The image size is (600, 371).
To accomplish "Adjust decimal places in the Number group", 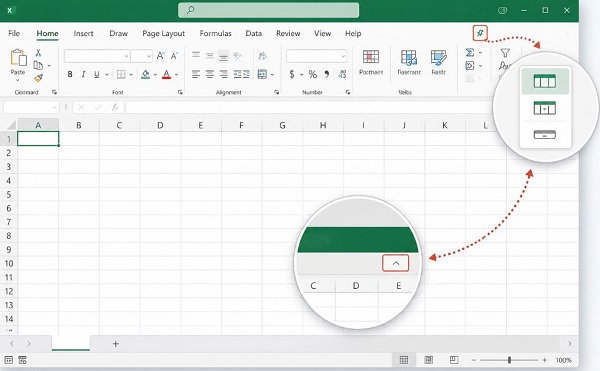I will coord(342,74).
